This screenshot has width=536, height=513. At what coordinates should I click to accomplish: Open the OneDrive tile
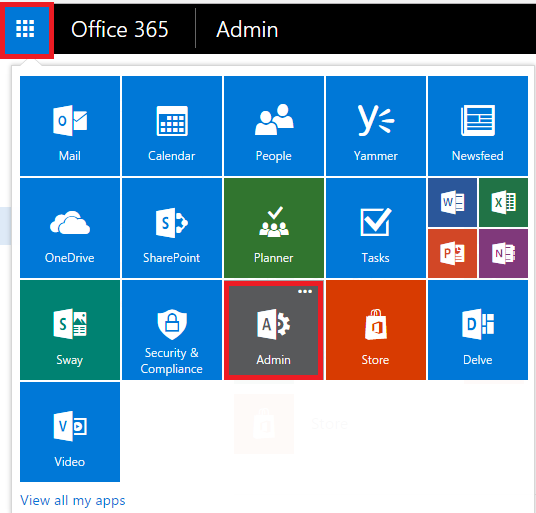(x=70, y=228)
